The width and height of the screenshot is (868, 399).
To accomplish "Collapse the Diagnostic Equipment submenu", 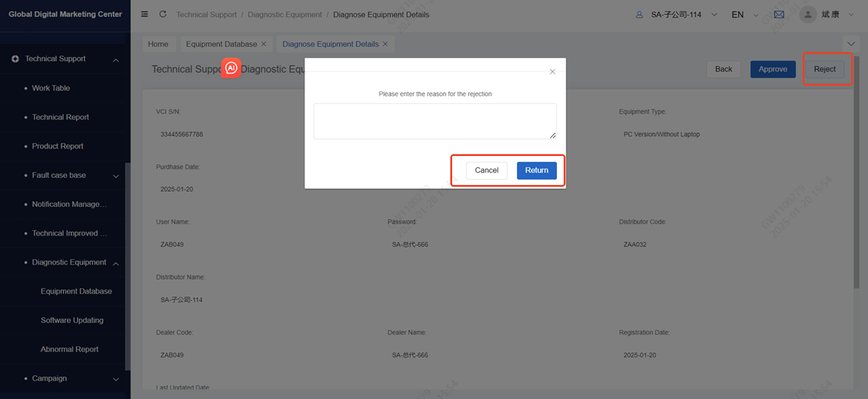I will [115, 263].
